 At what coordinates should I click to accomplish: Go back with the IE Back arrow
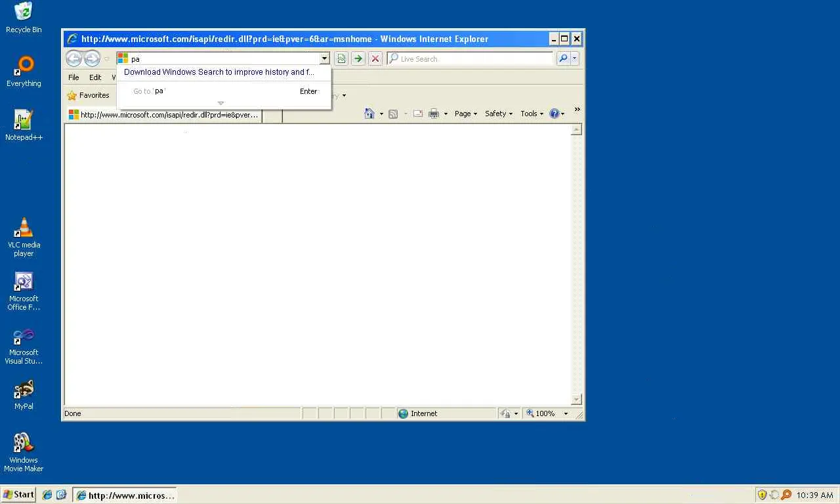tap(74, 58)
